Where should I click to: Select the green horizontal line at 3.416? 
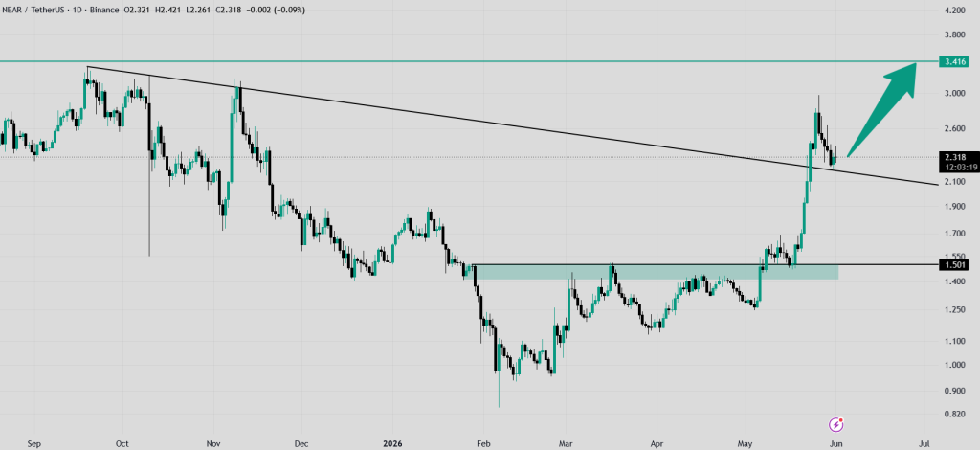coord(469,61)
